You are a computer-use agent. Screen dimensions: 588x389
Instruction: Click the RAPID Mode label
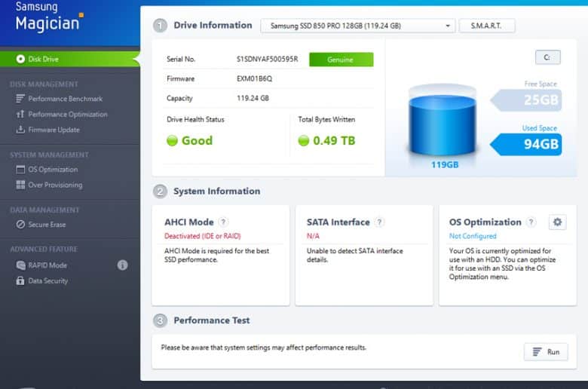pos(47,265)
